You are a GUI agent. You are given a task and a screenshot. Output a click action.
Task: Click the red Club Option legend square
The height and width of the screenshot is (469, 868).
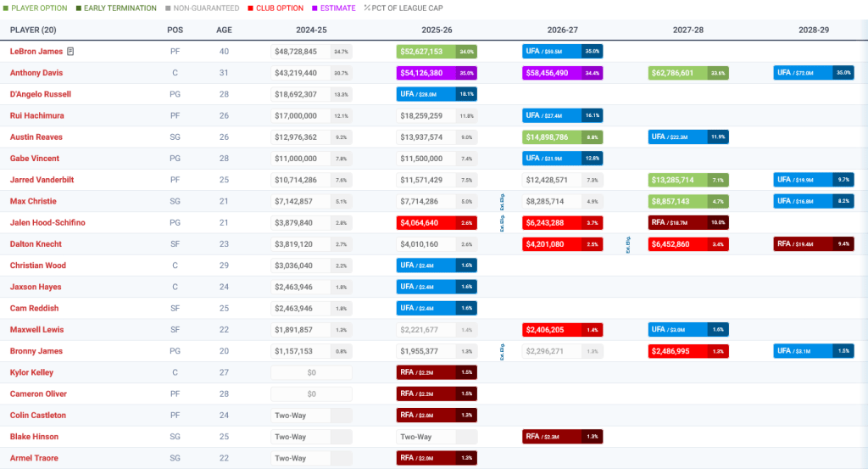(x=248, y=8)
